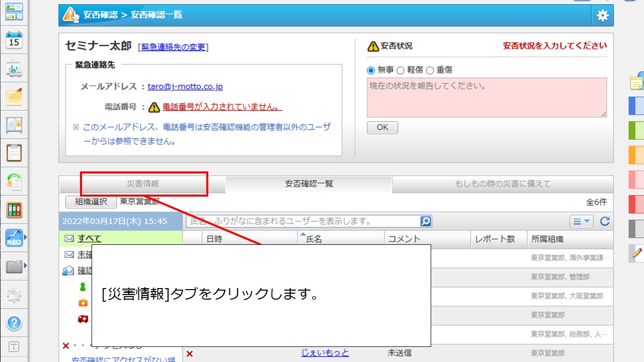Select the 軽傷 radio button
644x362 pixels.
(x=400, y=70)
